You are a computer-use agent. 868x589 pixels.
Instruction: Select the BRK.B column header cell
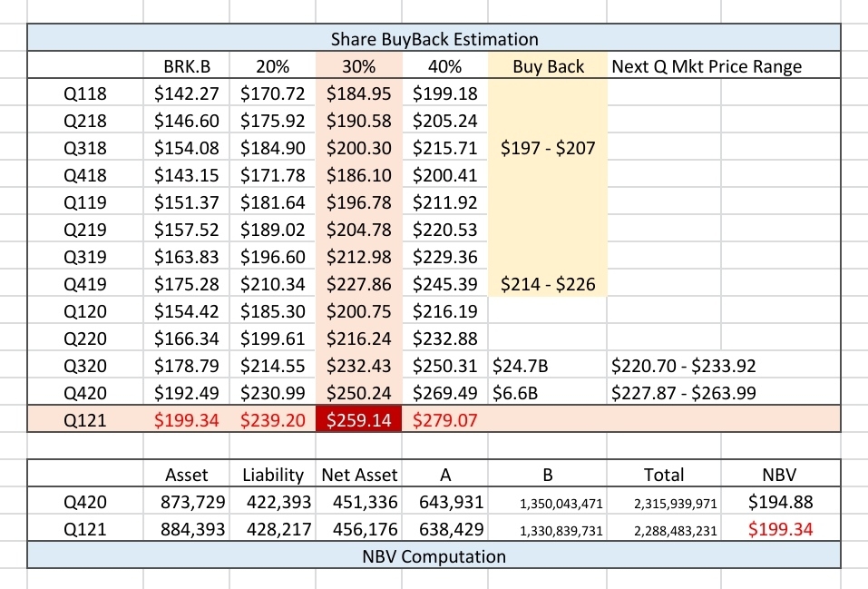(x=187, y=66)
